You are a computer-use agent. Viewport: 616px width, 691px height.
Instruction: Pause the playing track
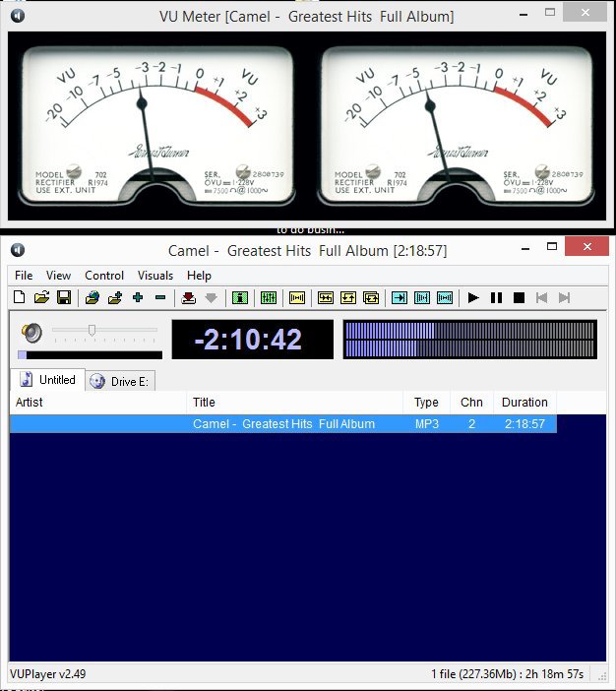496,297
